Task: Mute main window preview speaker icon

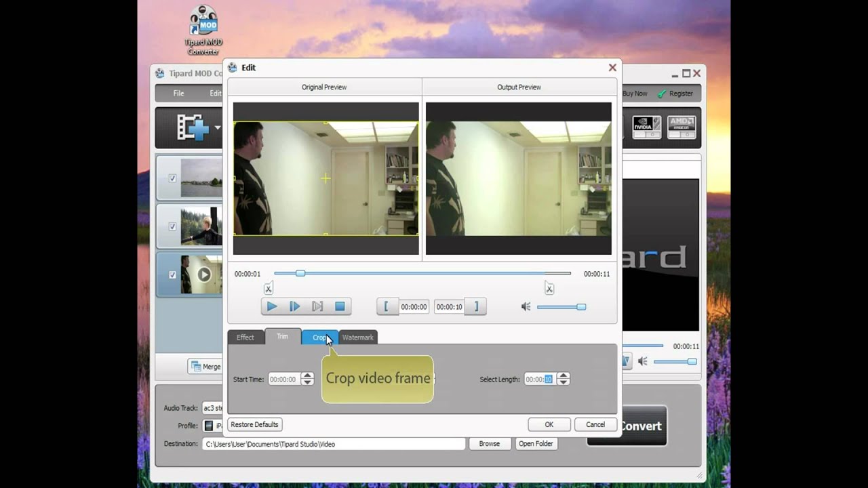Action: [x=643, y=362]
